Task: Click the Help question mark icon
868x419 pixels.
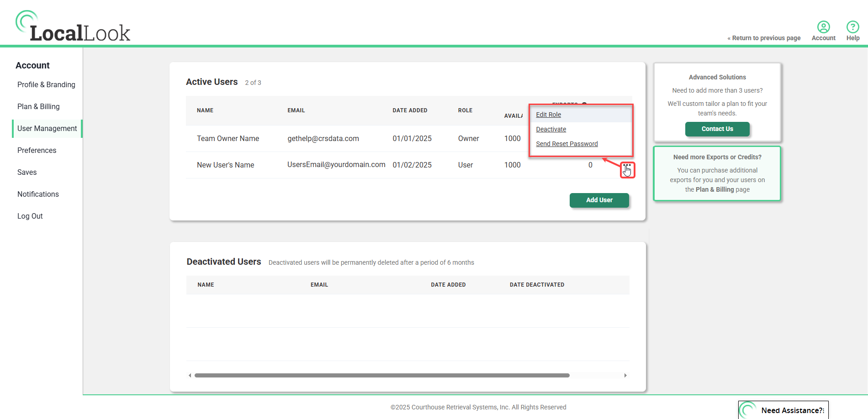Action: coord(852,26)
